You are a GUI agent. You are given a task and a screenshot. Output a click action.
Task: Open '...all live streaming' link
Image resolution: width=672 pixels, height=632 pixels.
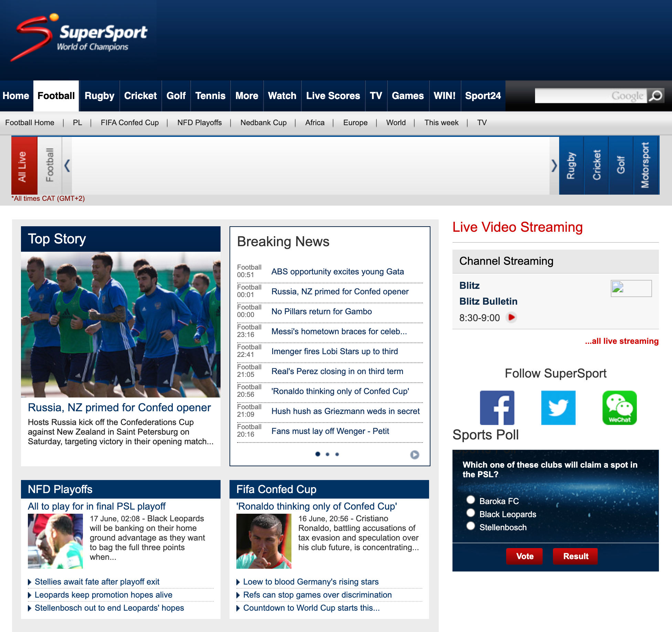(621, 341)
